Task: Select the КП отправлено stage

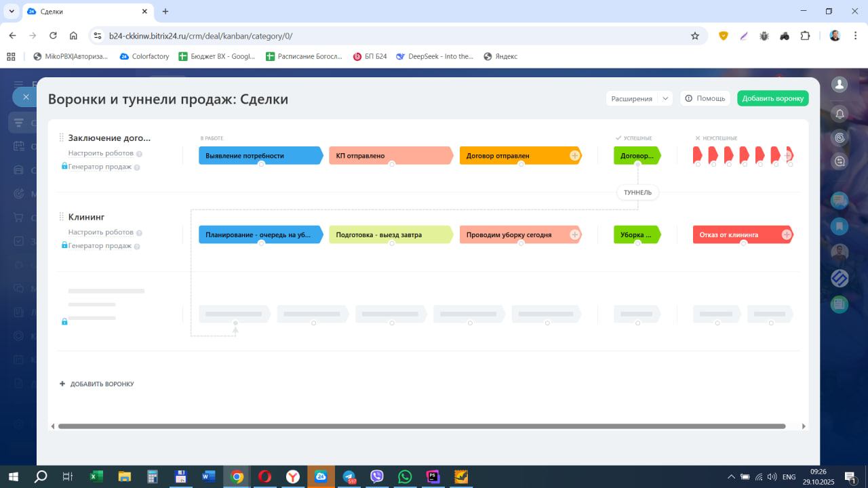Action: coord(391,155)
